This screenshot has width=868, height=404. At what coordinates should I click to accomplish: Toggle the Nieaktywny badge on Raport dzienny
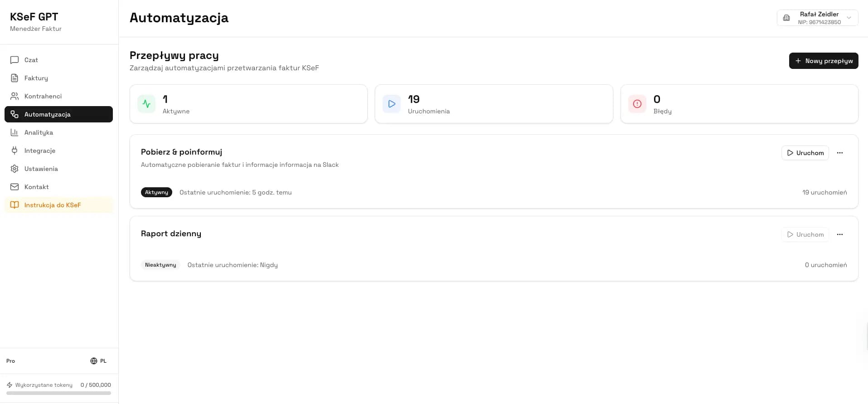pyautogui.click(x=160, y=265)
